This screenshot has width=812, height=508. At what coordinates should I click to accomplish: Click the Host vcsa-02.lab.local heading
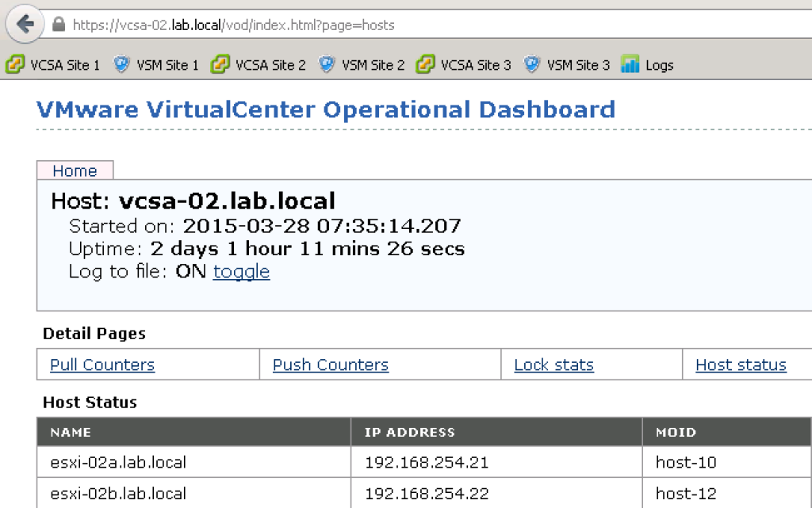pos(193,201)
